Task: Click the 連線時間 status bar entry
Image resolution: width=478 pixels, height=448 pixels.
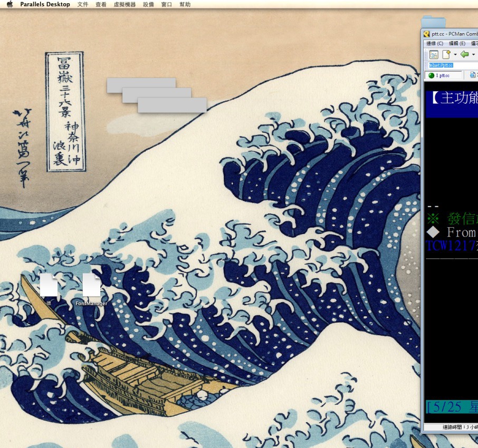Action: [460, 427]
